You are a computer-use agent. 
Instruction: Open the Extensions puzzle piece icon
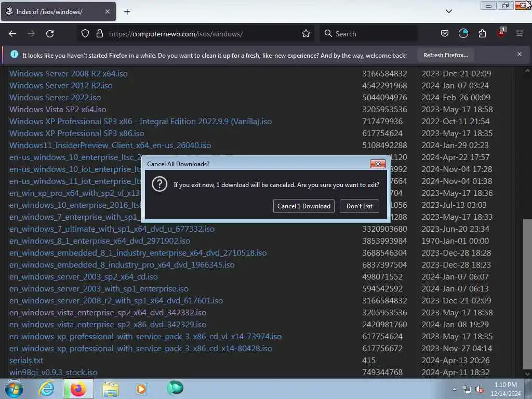[482, 34]
